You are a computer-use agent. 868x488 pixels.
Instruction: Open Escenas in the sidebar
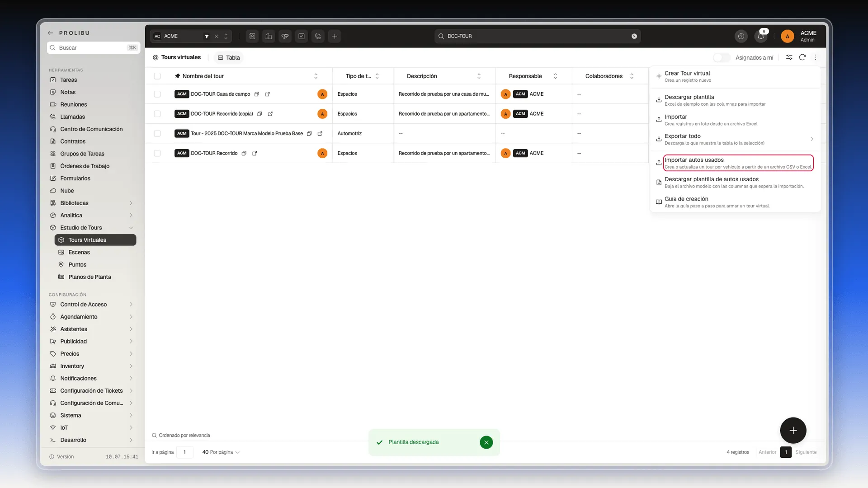click(95, 252)
